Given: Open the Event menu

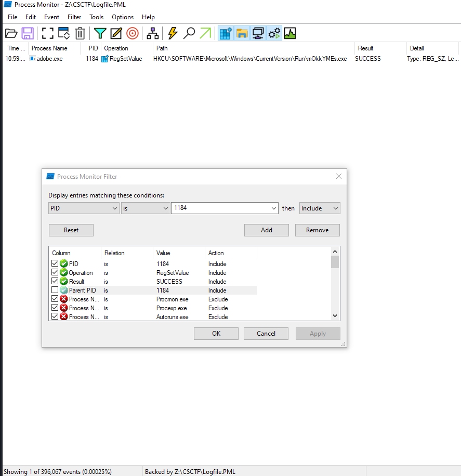Looking at the screenshot, I should pyautogui.click(x=51, y=17).
